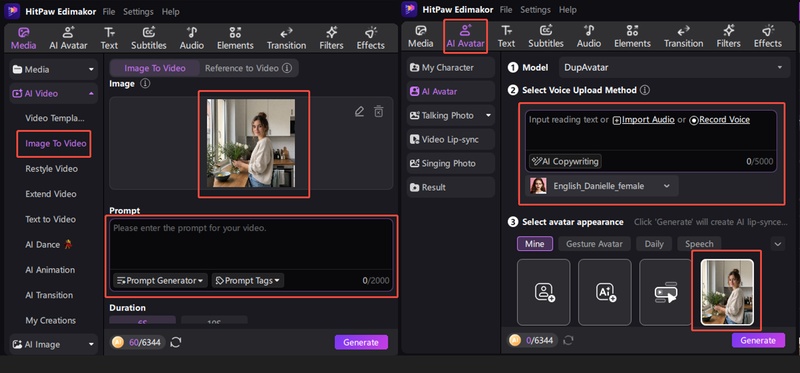The width and height of the screenshot is (800, 373).
Task: Open Transition tab in right window toolbar
Action: pyautogui.click(x=683, y=37)
